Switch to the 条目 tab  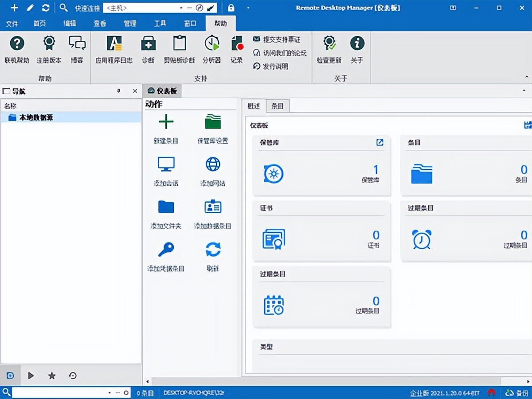coord(277,106)
